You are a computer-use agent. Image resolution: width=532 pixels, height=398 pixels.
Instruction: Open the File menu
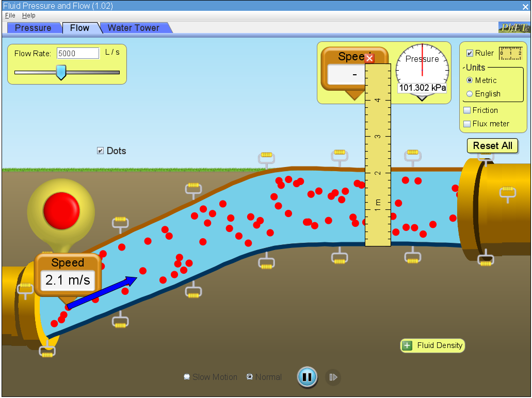10,15
